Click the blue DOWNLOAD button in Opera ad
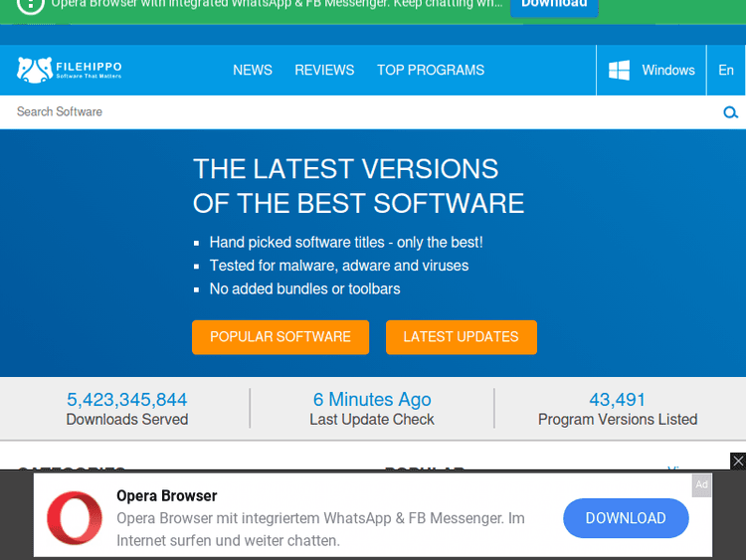This screenshot has height=560, width=746. click(x=626, y=518)
